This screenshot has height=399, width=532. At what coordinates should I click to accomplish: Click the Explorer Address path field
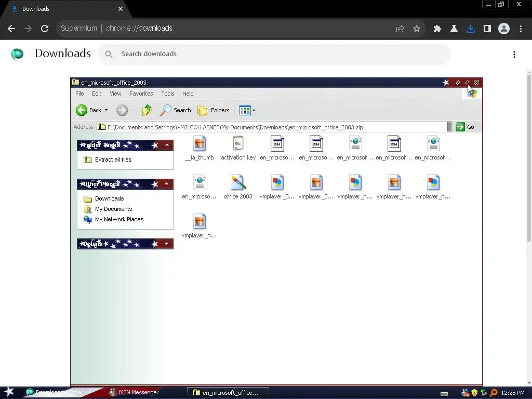[272, 127]
